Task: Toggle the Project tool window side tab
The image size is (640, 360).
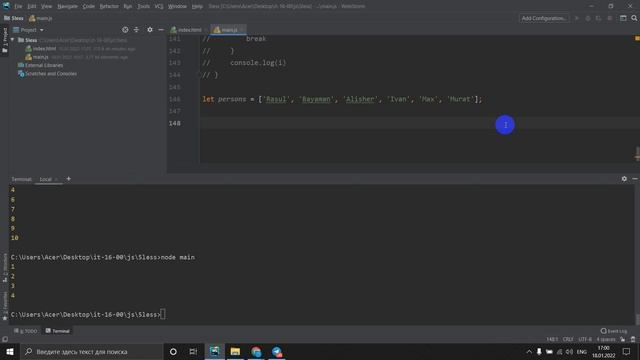Action: point(4,40)
